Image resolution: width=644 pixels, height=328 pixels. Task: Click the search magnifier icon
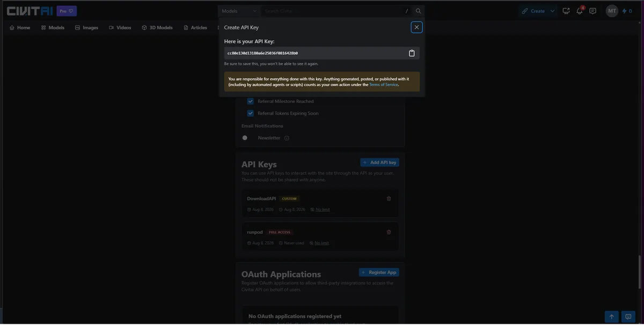tap(419, 11)
